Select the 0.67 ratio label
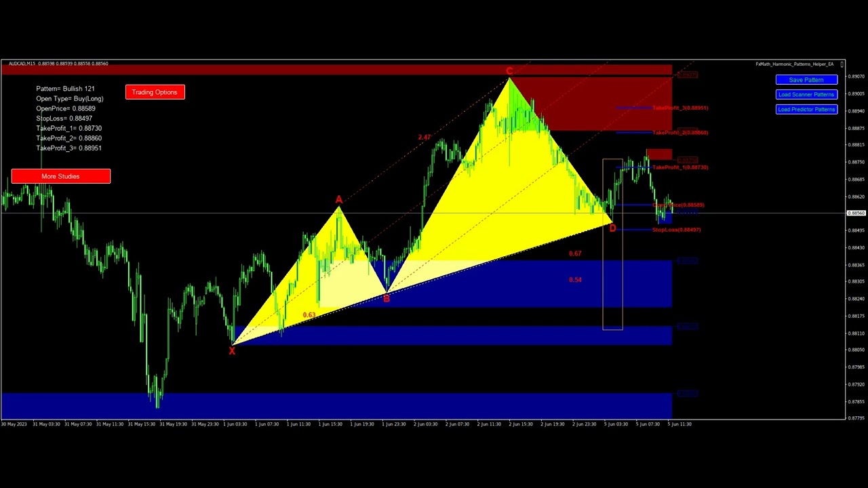This screenshot has height=488, width=868. coord(575,253)
